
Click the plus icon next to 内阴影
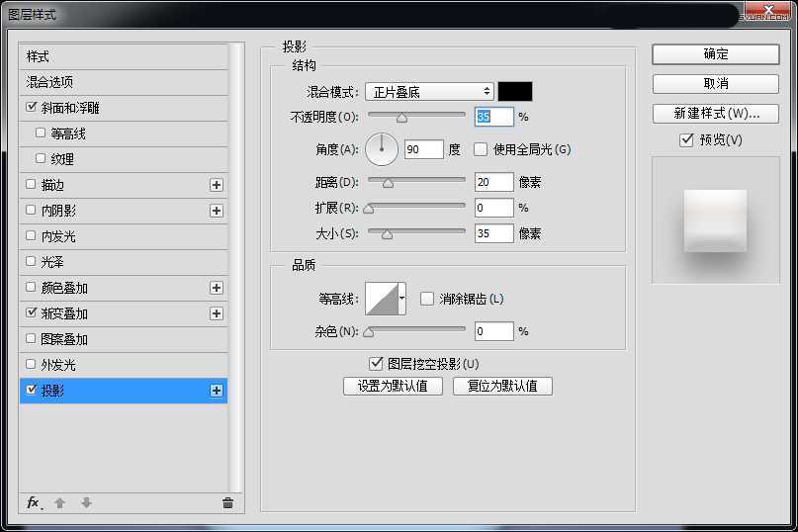[x=217, y=211]
